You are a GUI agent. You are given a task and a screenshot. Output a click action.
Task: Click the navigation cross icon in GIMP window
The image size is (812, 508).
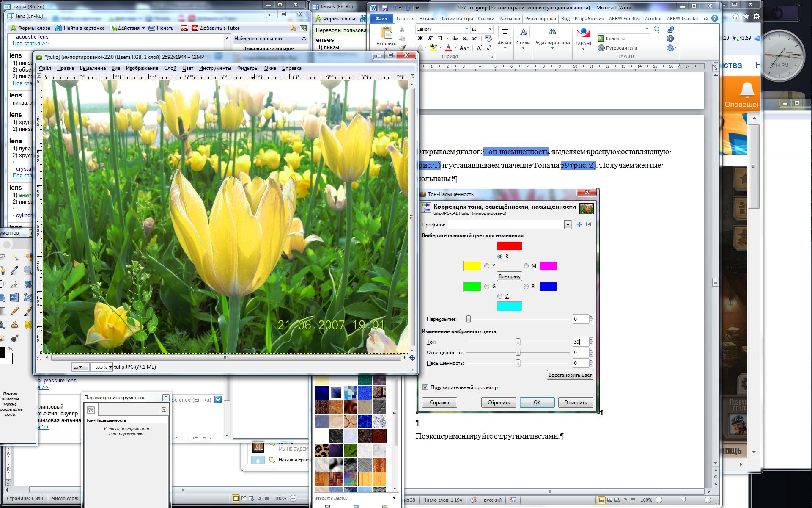[x=412, y=358]
